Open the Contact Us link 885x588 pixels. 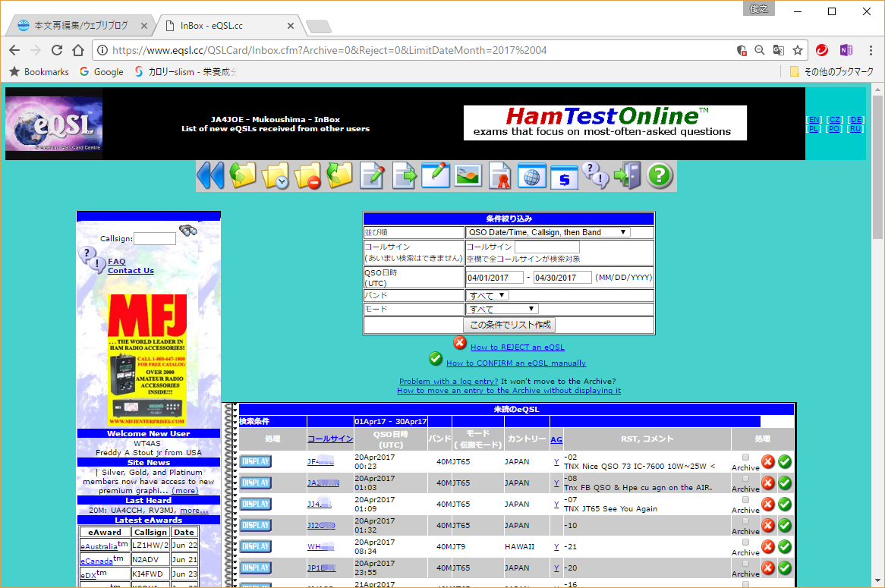131,270
